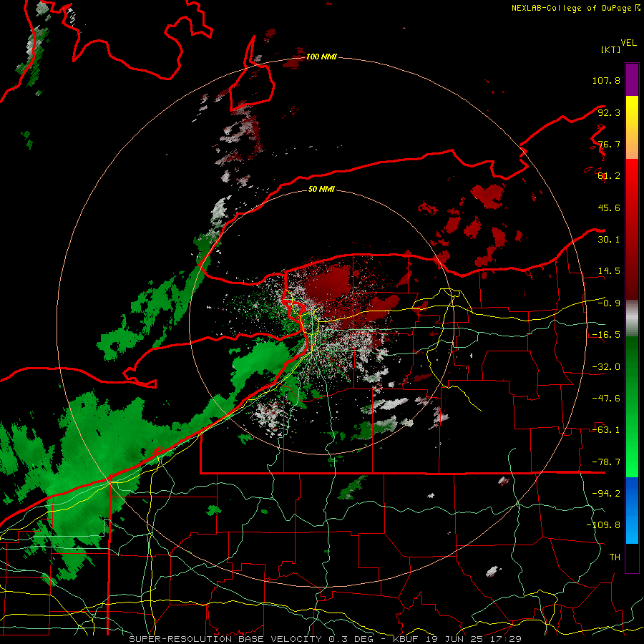Pick the blue segment of the velocity color bar
Image resolution: width=644 pixels, height=644 pixels.
point(632,510)
